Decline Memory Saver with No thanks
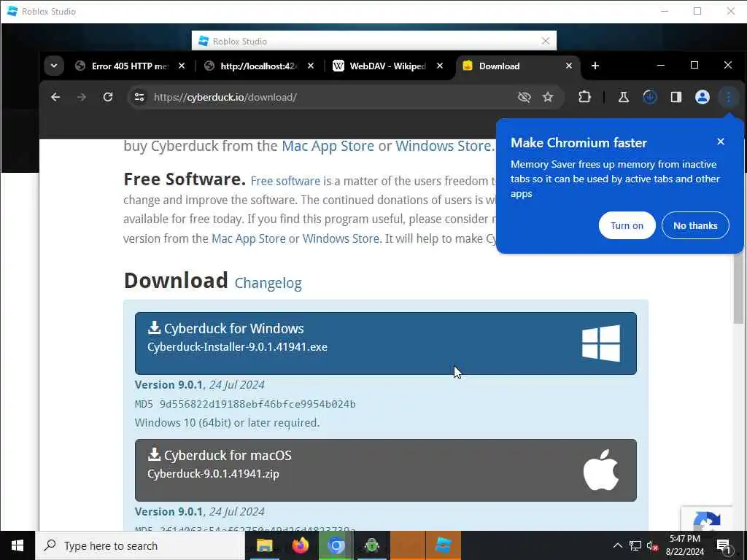The image size is (747, 560). (x=695, y=226)
